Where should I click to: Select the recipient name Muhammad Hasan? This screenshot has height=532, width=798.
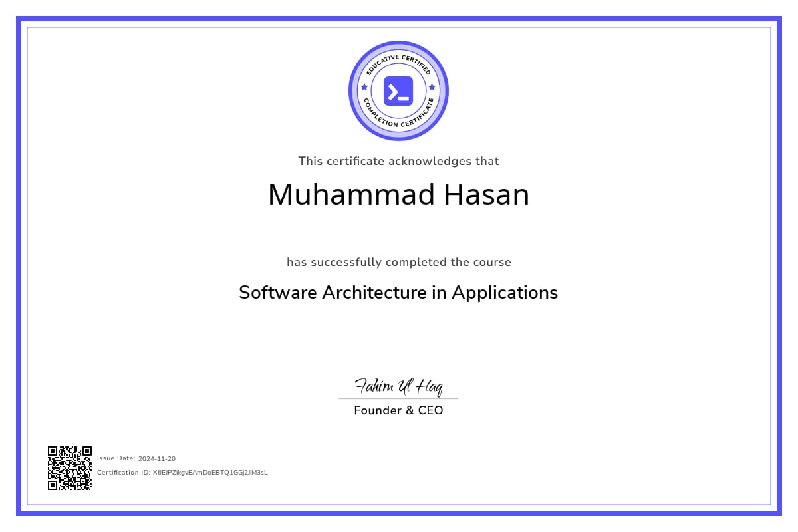(398, 195)
